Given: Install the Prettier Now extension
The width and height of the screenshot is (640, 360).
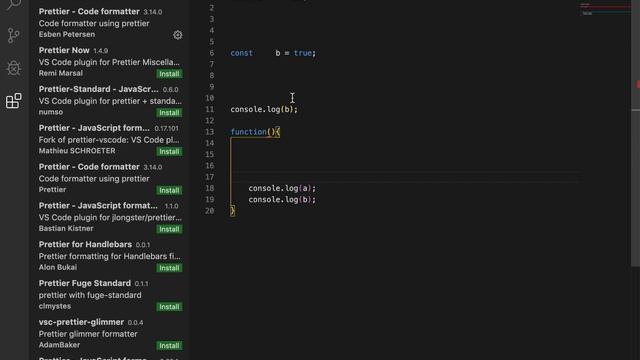Looking at the screenshot, I should click(x=169, y=74).
